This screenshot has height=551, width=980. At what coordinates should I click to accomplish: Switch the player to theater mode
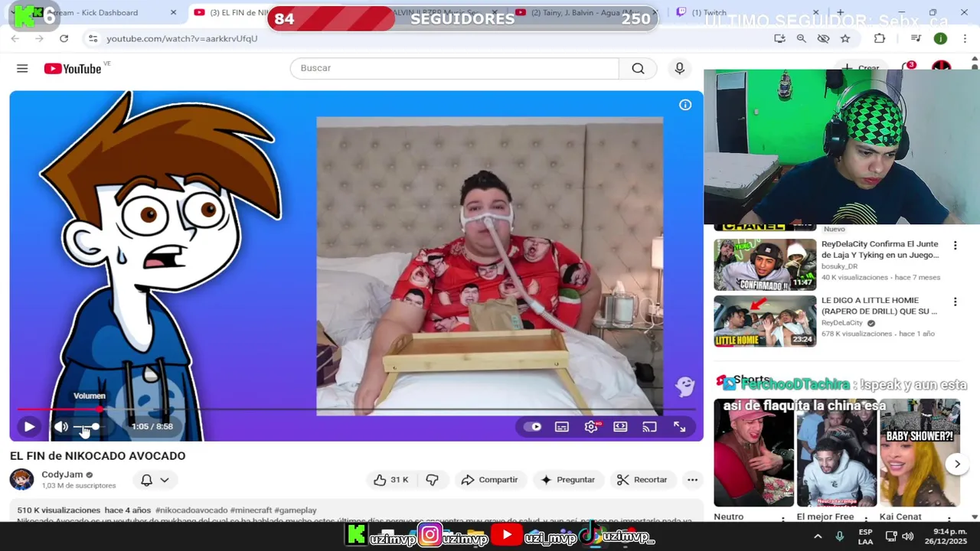click(x=620, y=426)
